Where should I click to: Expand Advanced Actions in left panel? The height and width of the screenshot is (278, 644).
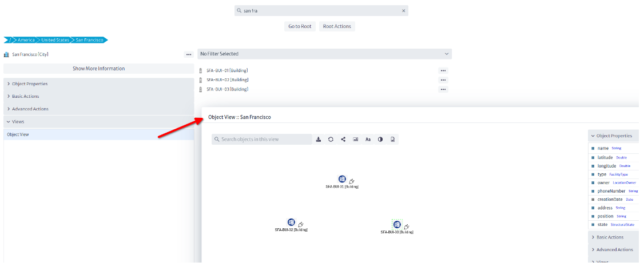click(x=30, y=109)
